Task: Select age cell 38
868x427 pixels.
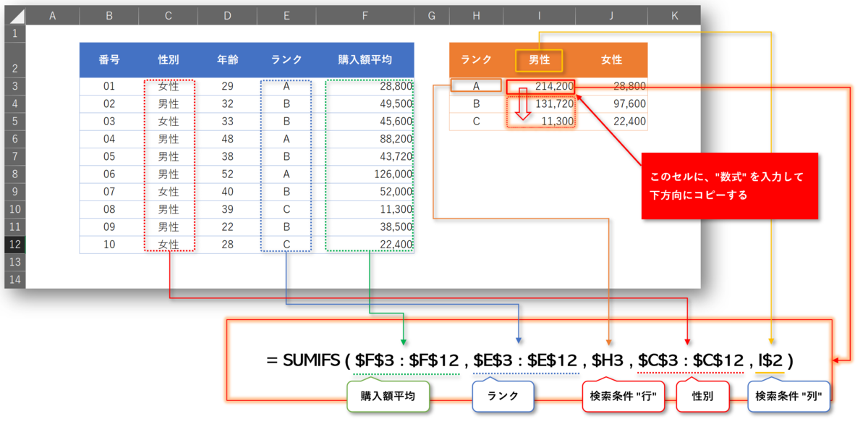Action: coord(227,156)
